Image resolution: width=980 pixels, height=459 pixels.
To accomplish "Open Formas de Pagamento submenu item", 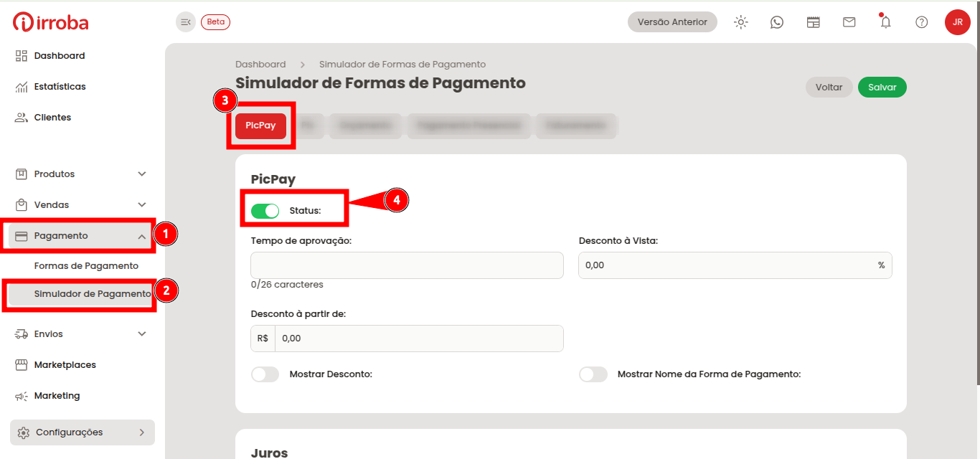I will [x=86, y=266].
